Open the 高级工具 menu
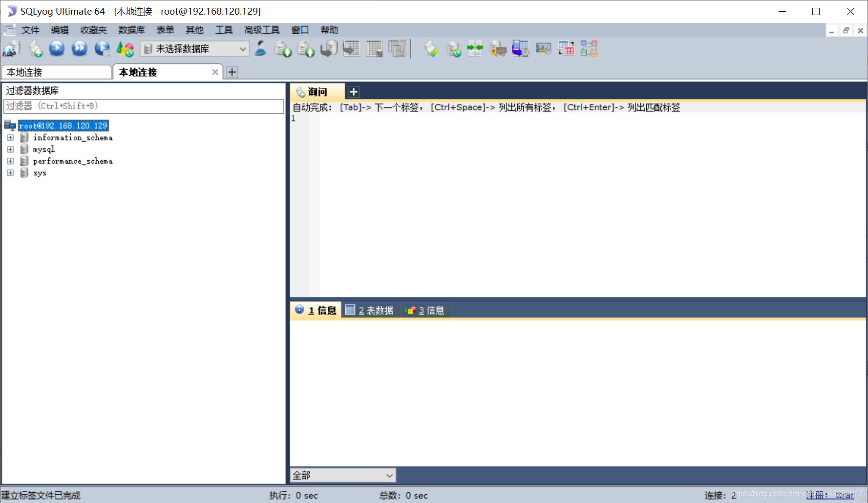 (x=262, y=30)
